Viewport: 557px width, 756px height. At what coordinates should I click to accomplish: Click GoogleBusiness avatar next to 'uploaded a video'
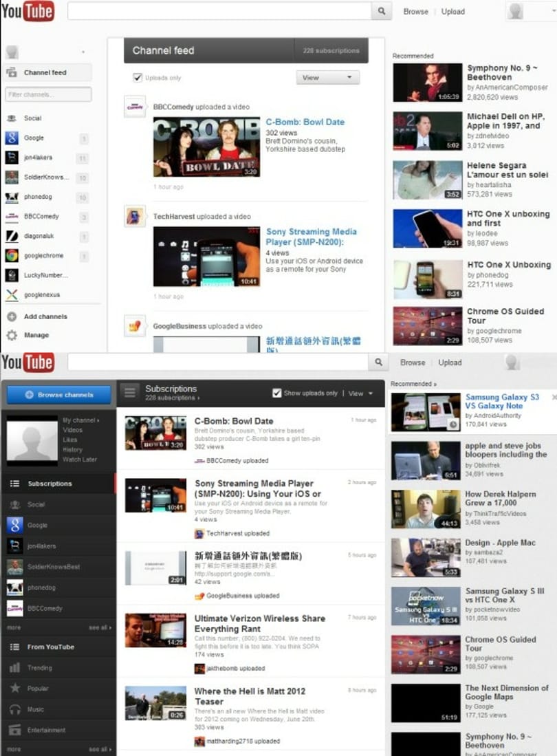tap(134, 327)
